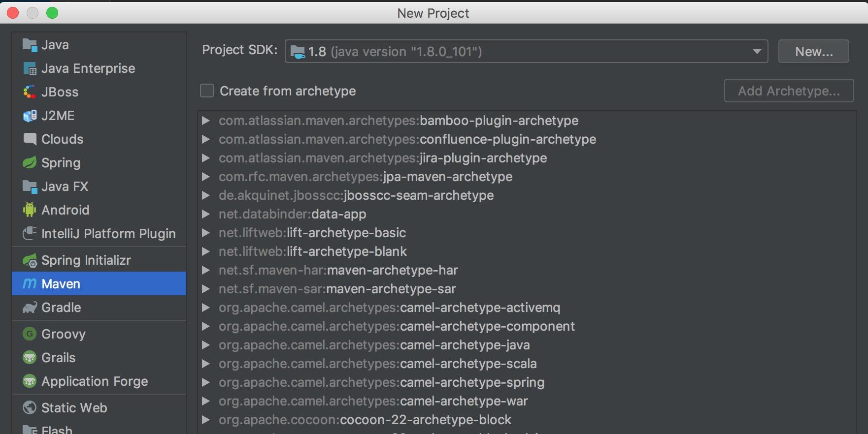868x434 pixels.
Task: Click the New... SDK button
Action: coord(813,51)
